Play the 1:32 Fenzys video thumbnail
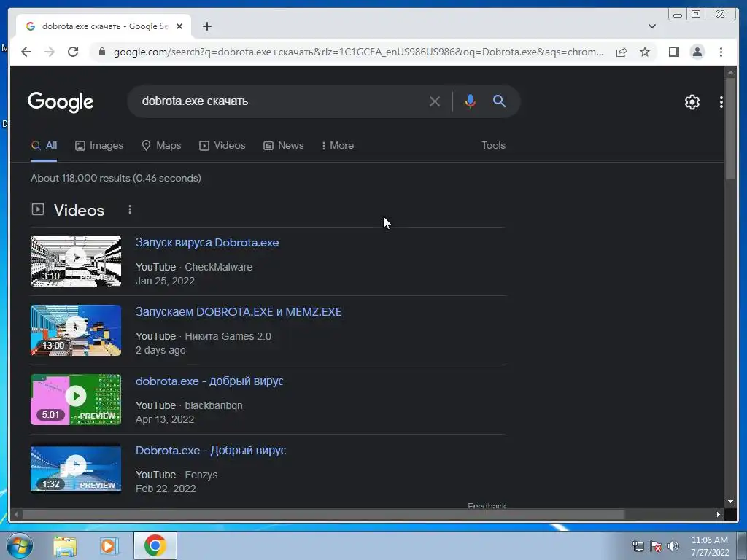This screenshot has height=560, width=747. click(x=76, y=469)
